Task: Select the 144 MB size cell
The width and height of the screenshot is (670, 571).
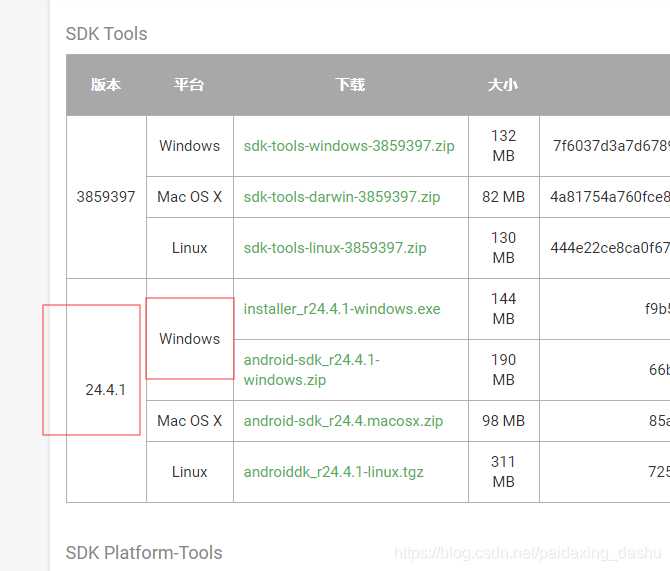Action: coord(504,309)
